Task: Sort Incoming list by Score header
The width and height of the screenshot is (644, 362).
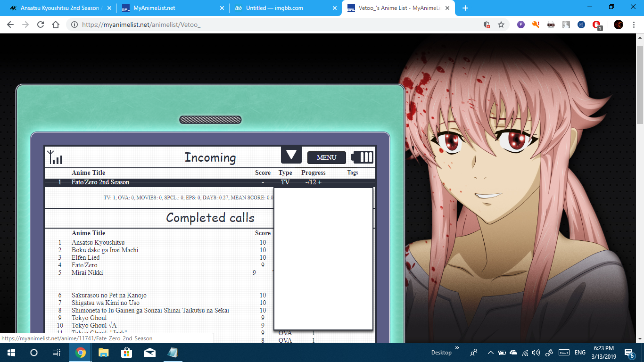Action: tap(263, 173)
